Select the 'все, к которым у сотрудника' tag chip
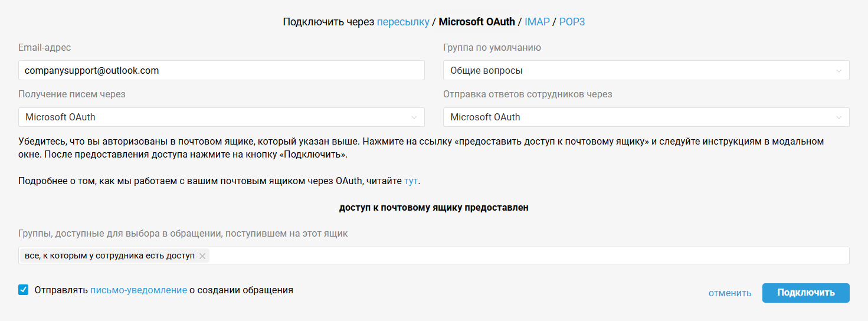The height and width of the screenshot is (321, 868). click(x=109, y=256)
